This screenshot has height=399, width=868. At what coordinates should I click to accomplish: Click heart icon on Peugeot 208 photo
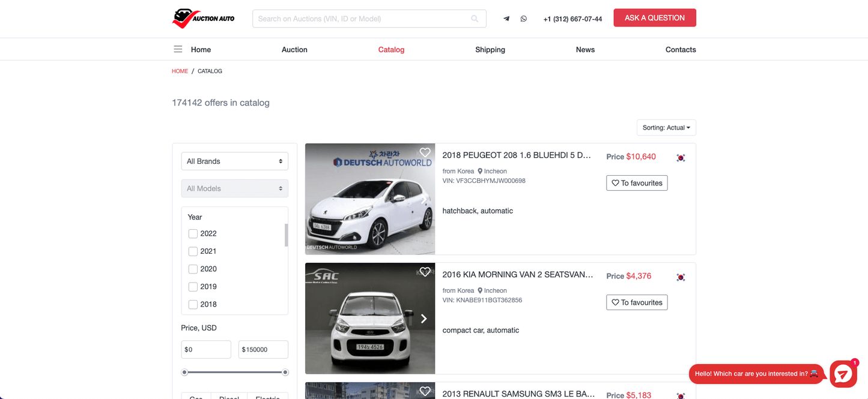coord(425,152)
